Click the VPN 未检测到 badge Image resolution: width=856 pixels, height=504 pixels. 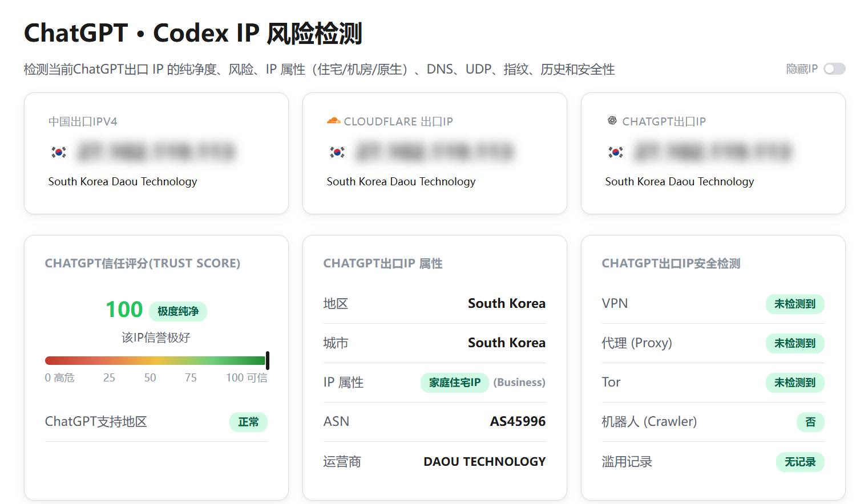coord(795,304)
